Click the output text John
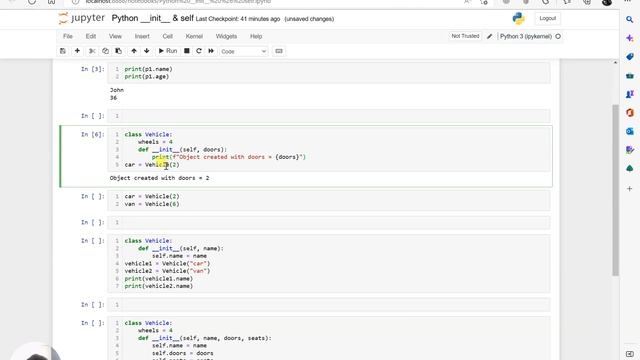The width and height of the screenshot is (640, 360). pos(117,90)
